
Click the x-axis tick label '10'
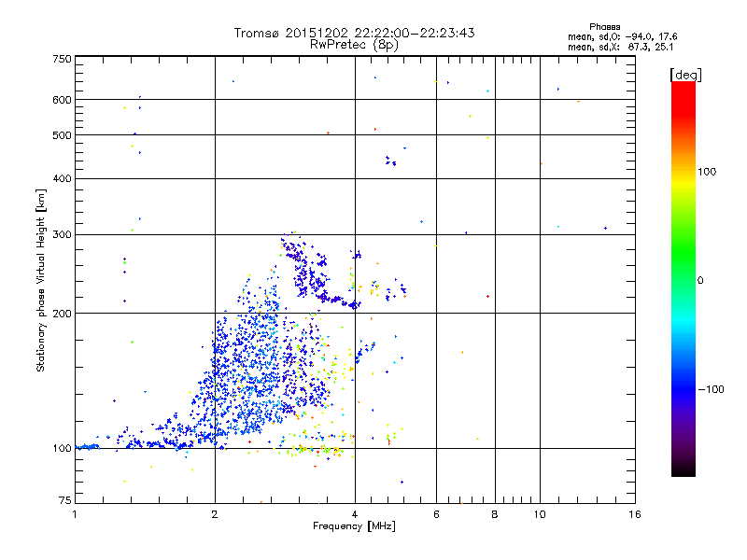(x=540, y=514)
